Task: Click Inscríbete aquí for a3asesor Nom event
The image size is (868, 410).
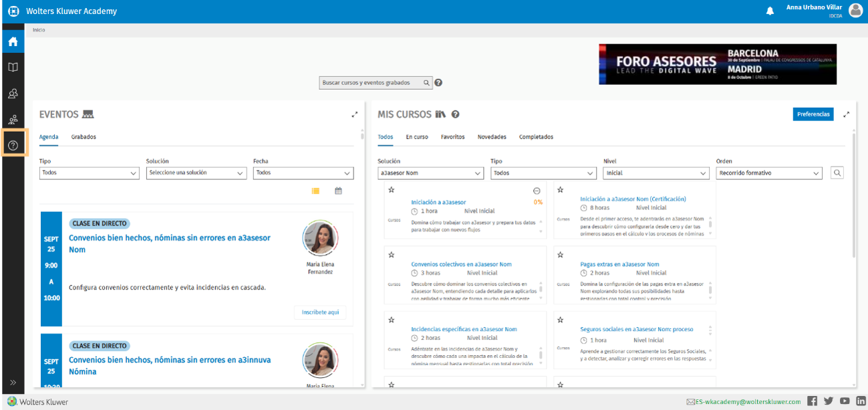Action: (x=320, y=312)
